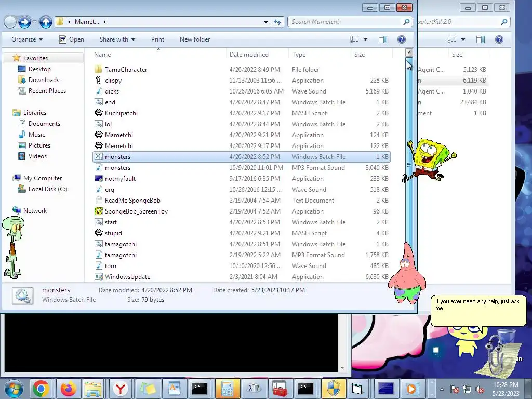Click the Print toolbar button

click(x=157, y=39)
